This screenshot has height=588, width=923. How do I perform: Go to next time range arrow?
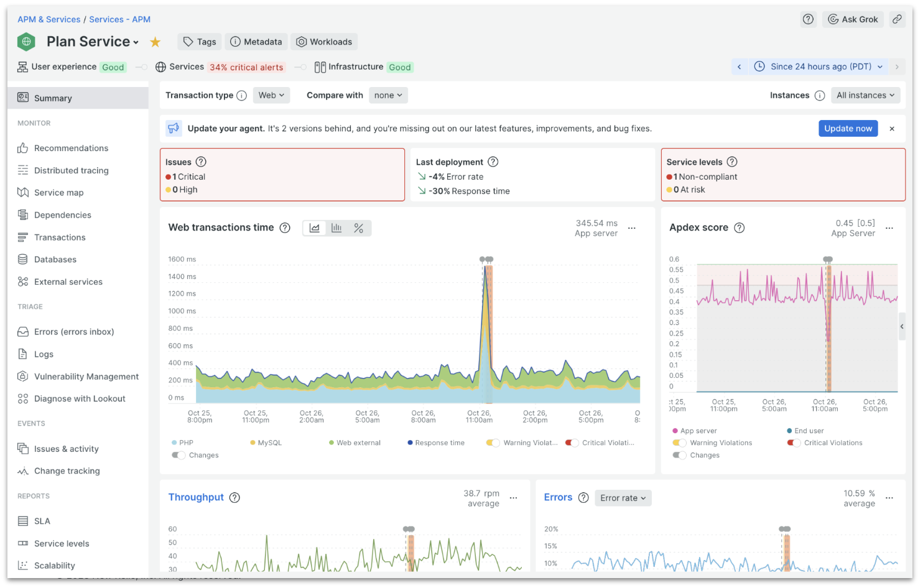tap(897, 67)
